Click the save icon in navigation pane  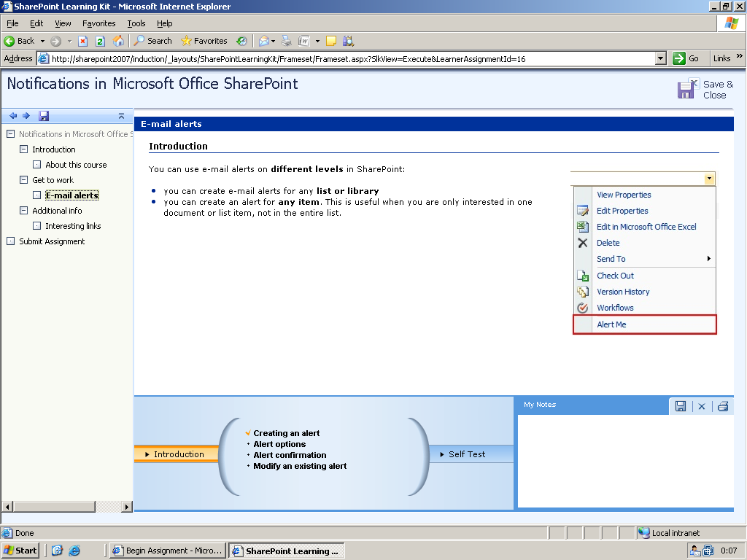click(x=44, y=116)
